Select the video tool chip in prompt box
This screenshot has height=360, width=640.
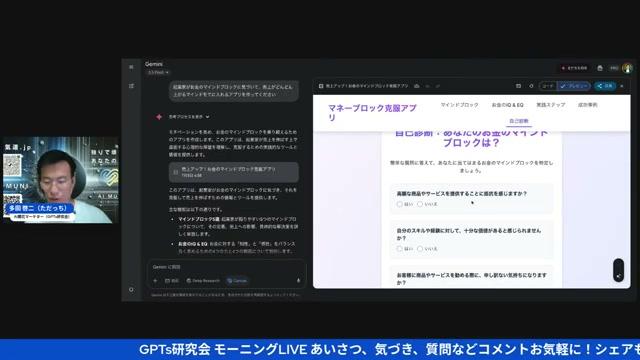pos(171,281)
